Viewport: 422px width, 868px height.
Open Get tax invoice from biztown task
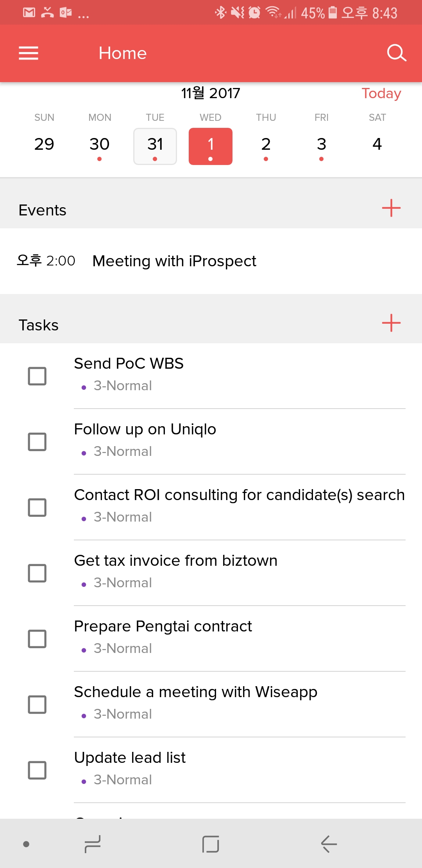point(176,561)
